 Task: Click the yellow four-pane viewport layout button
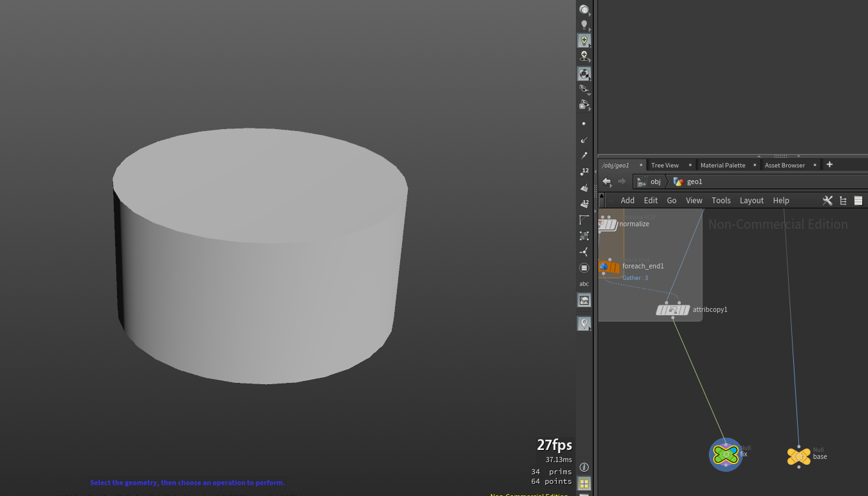[x=584, y=483]
